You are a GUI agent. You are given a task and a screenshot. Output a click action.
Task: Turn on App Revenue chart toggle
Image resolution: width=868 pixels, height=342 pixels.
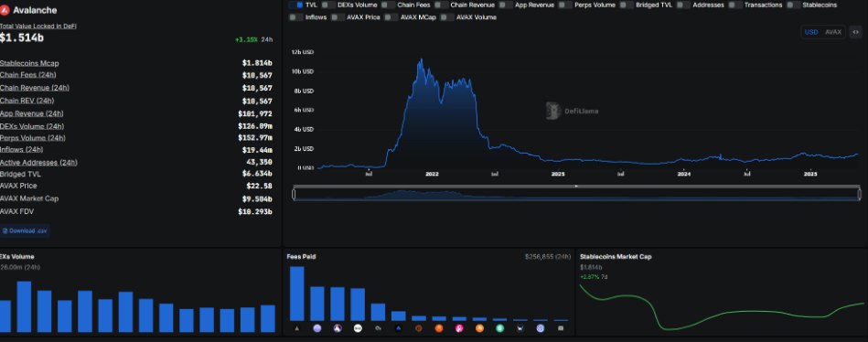pyautogui.click(x=506, y=5)
